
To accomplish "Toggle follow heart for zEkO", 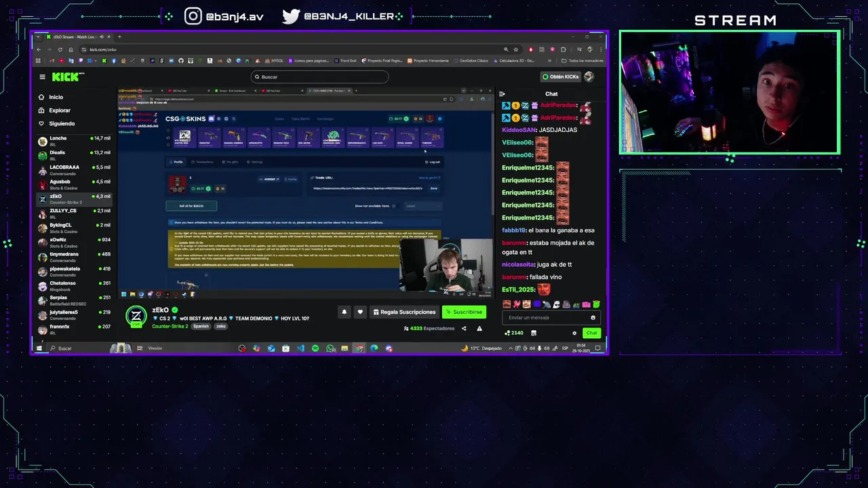I will click(x=360, y=312).
